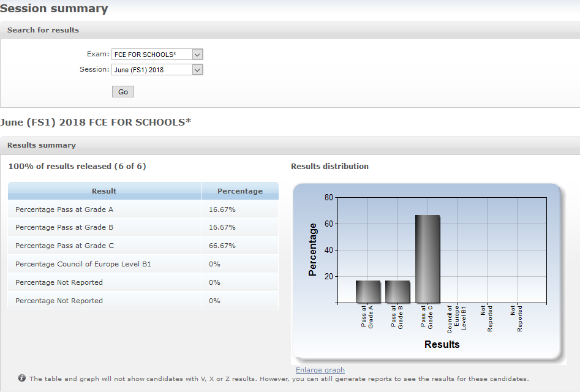This screenshot has width=580, height=392.
Task: Select the 'Percentage Pass at Grade A' row label
Action: coord(64,209)
